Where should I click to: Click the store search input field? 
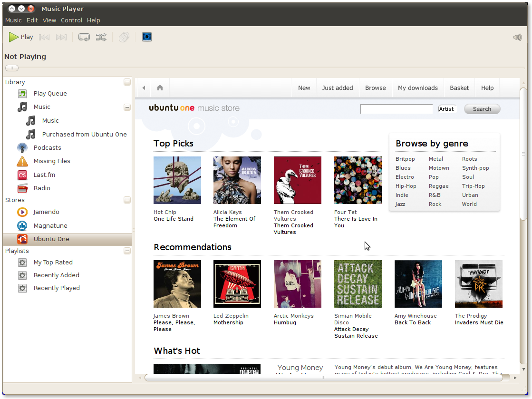[397, 109]
